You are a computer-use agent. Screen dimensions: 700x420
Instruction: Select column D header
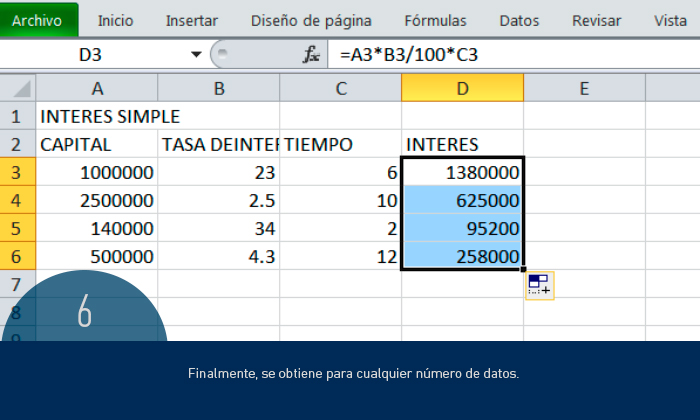coord(462,89)
